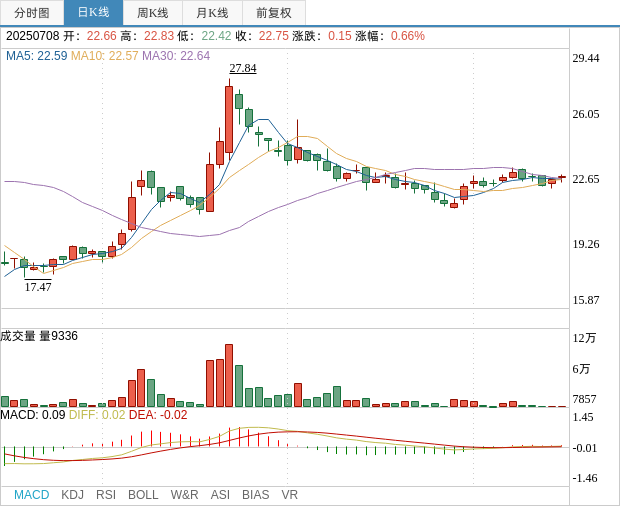
Task: Show the W&R indicator
Action: click(x=184, y=495)
